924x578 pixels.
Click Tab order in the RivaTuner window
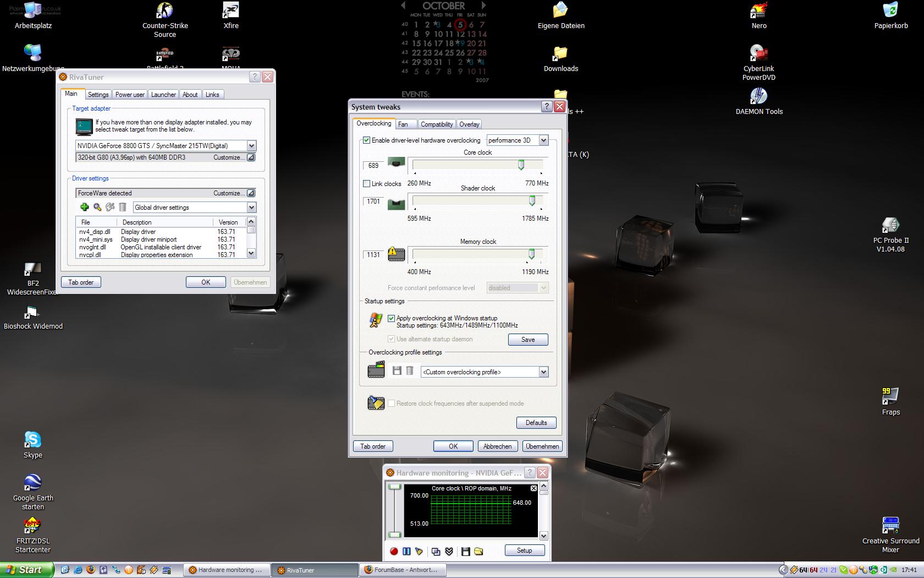pyautogui.click(x=81, y=282)
